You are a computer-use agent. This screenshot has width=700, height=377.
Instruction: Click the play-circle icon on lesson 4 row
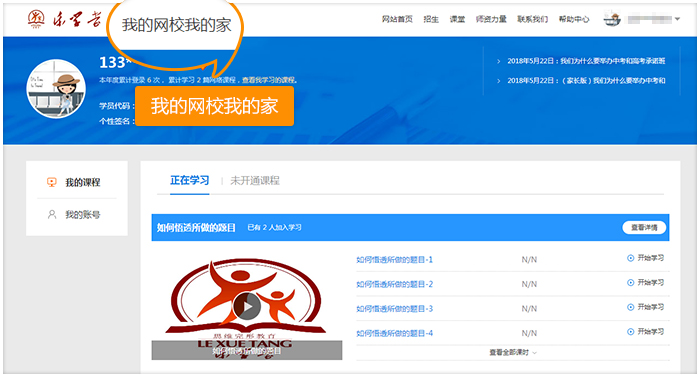(x=630, y=332)
